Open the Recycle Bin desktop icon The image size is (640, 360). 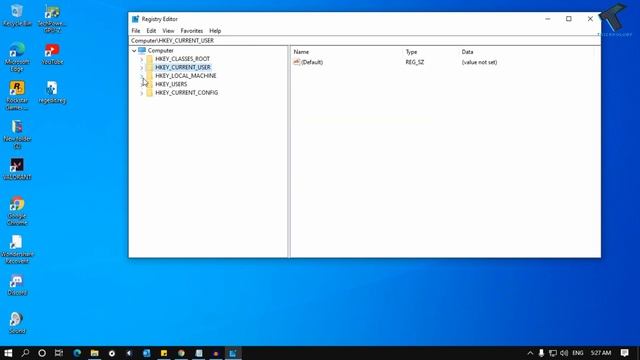[17, 16]
